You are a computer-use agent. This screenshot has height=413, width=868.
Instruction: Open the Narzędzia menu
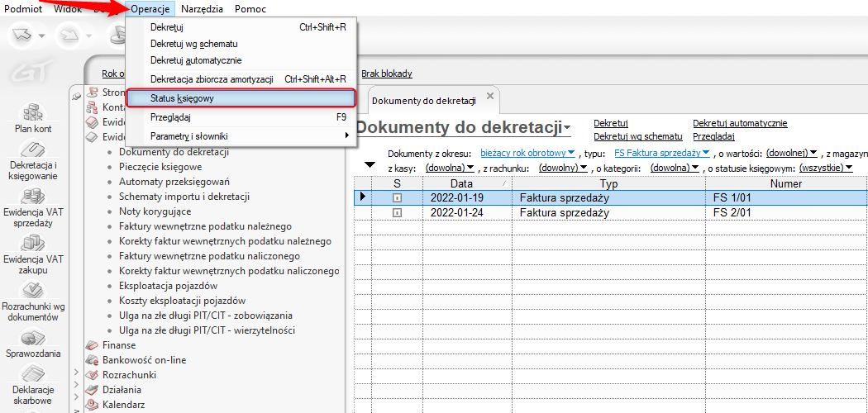coord(202,8)
